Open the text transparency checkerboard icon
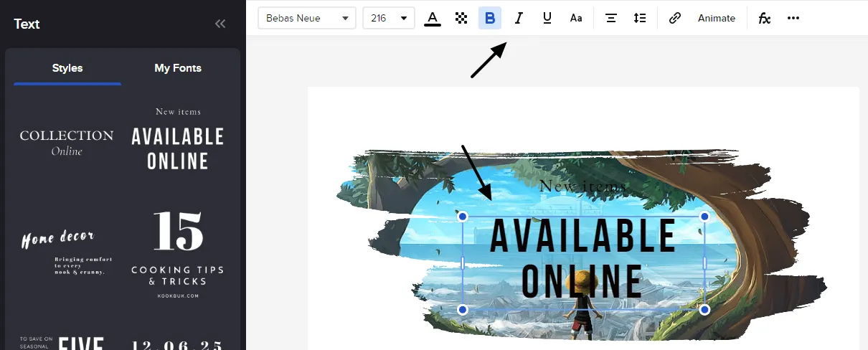The image size is (868, 350). [x=461, y=18]
